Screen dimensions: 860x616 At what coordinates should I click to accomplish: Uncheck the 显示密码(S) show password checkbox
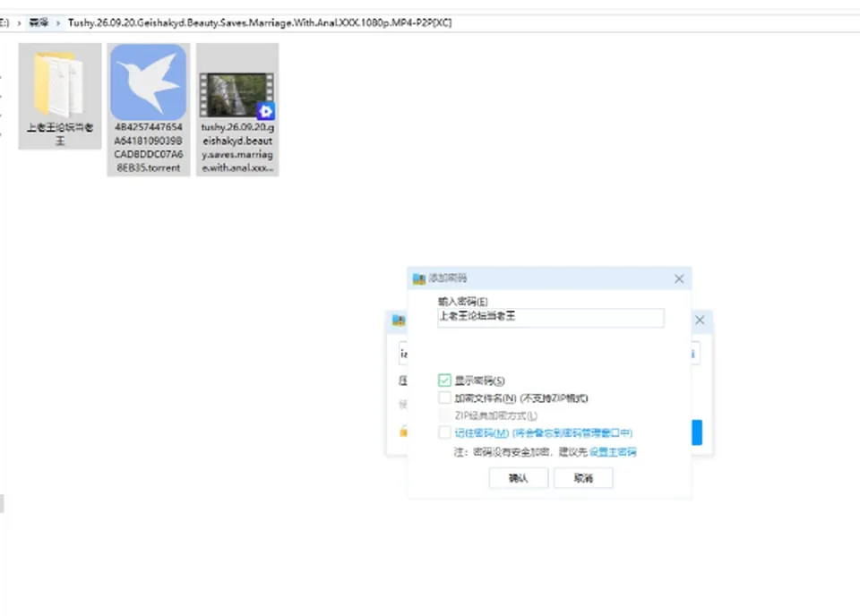coord(444,381)
